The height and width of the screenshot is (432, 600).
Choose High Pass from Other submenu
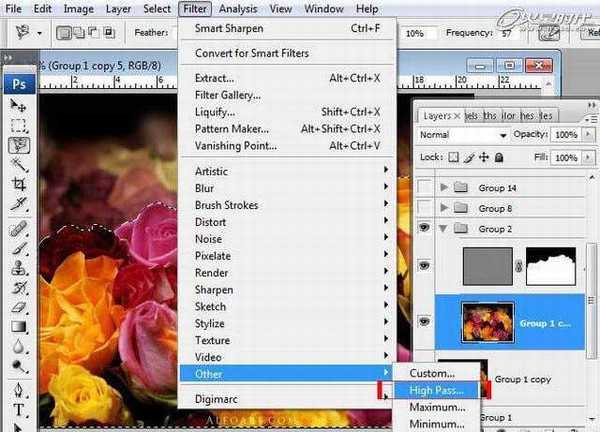coord(429,390)
